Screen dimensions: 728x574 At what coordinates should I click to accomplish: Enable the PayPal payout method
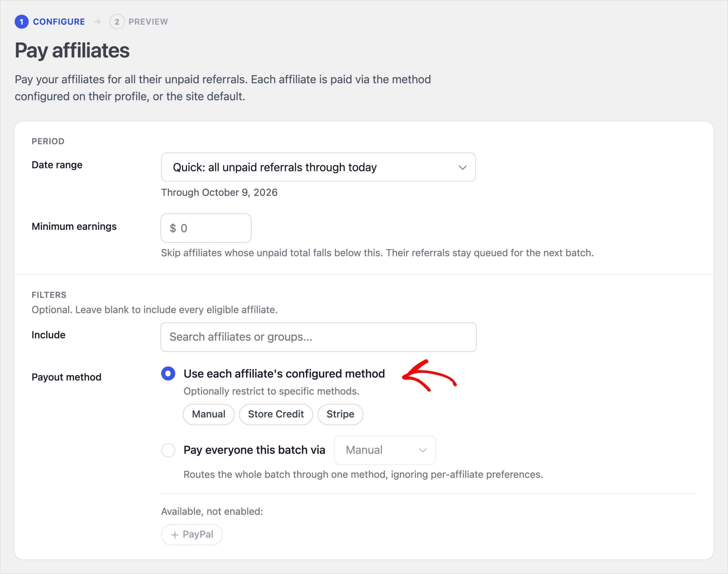click(x=192, y=534)
